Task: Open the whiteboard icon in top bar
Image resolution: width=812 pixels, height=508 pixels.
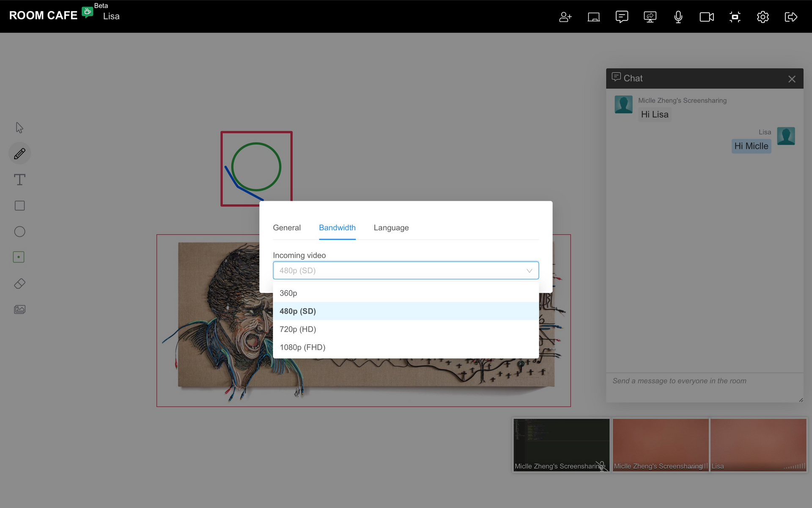Action: (594, 17)
